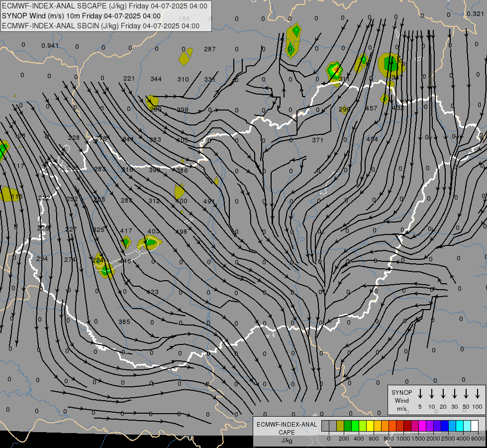Select the olive swatch in the CAPE legend
The width and height of the screenshot is (487, 448).
coord(340,426)
